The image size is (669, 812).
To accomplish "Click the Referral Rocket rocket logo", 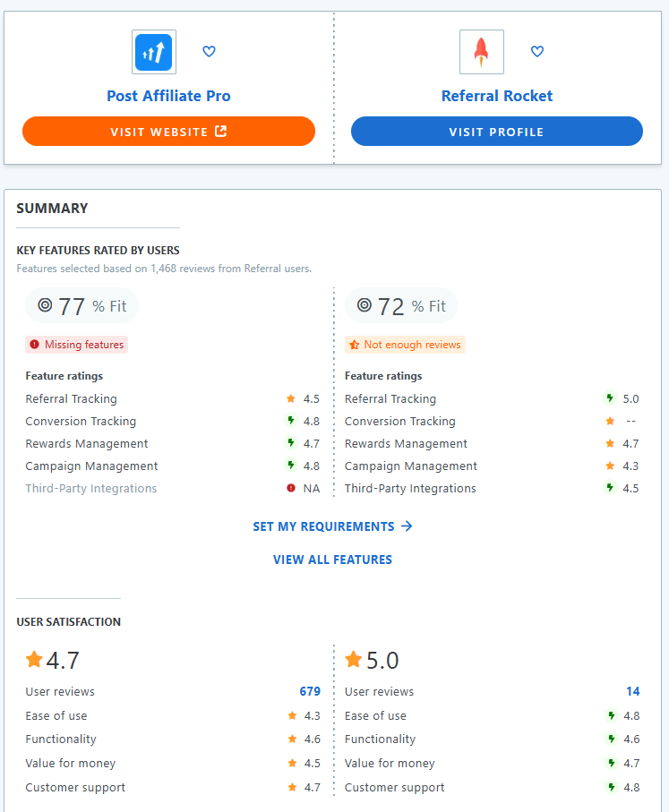I will (481, 51).
